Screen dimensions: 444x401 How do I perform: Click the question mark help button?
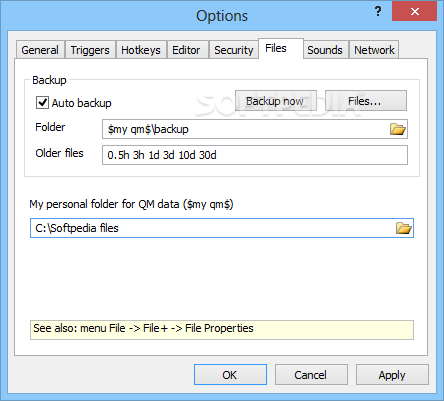click(378, 12)
